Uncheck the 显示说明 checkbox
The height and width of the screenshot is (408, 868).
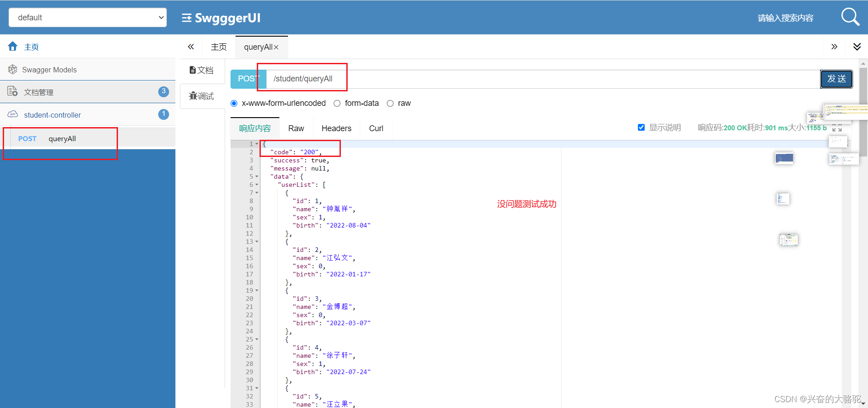(642, 127)
